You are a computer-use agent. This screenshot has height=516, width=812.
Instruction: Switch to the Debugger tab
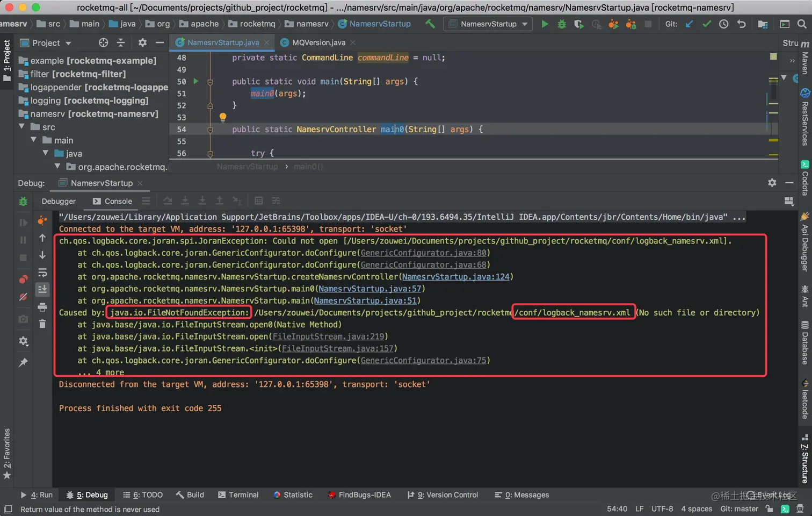59,201
